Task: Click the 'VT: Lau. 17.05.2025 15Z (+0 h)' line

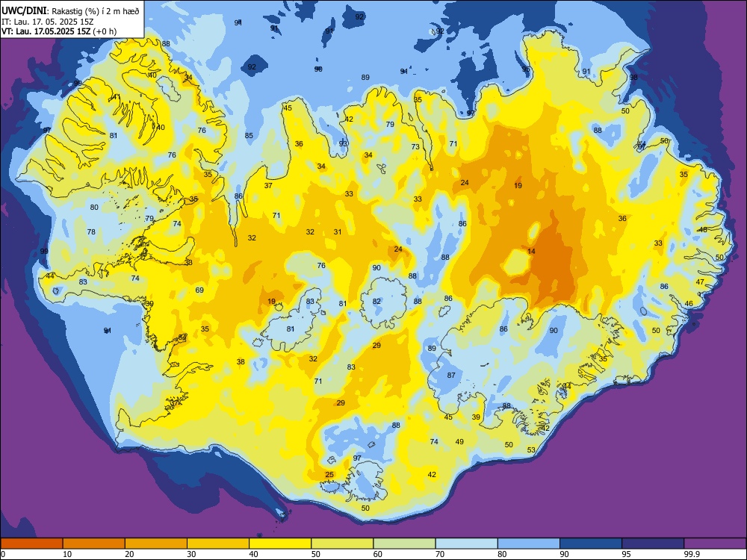Action: click(59, 31)
